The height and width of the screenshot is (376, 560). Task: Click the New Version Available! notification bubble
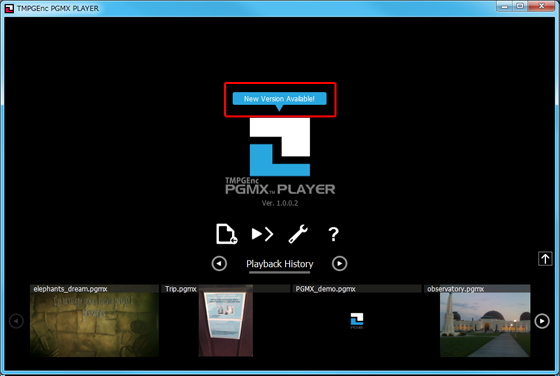tap(279, 99)
